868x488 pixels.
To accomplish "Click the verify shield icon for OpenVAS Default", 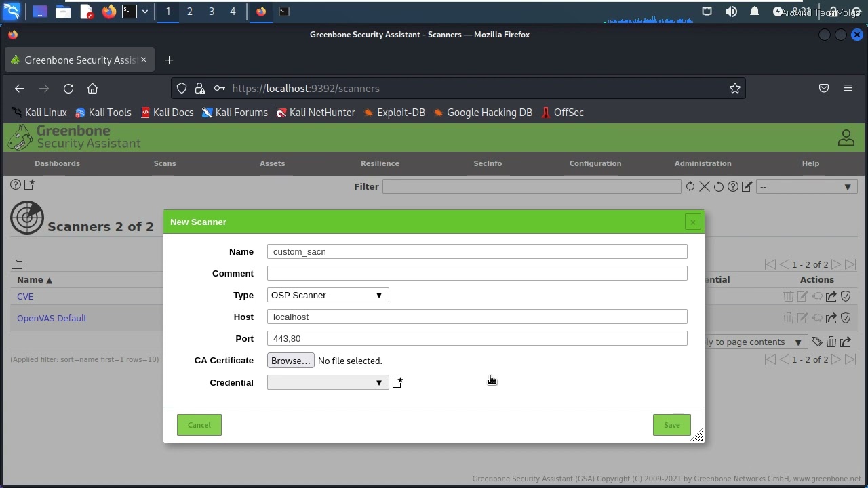I will click(x=846, y=318).
